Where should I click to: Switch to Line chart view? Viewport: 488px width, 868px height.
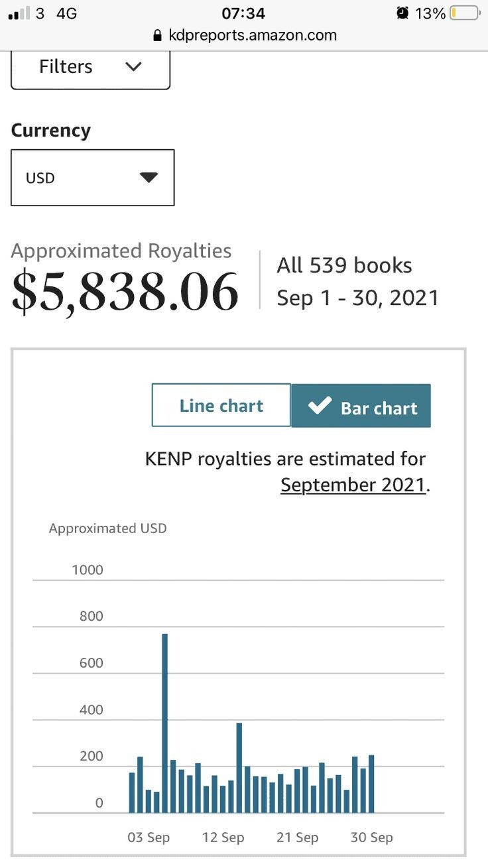pos(221,405)
